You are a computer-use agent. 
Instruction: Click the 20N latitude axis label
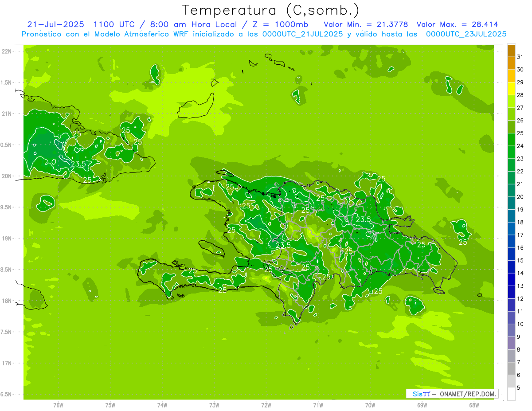(7, 176)
